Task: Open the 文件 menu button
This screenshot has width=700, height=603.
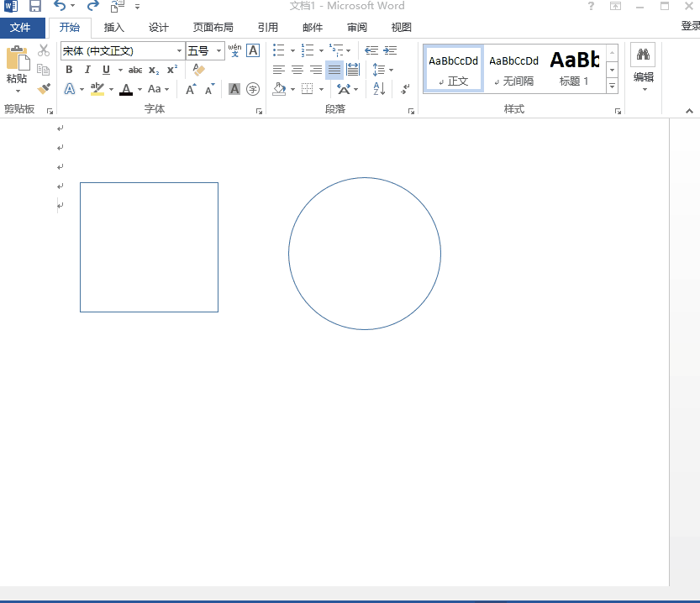Action: tap(20, 28)
